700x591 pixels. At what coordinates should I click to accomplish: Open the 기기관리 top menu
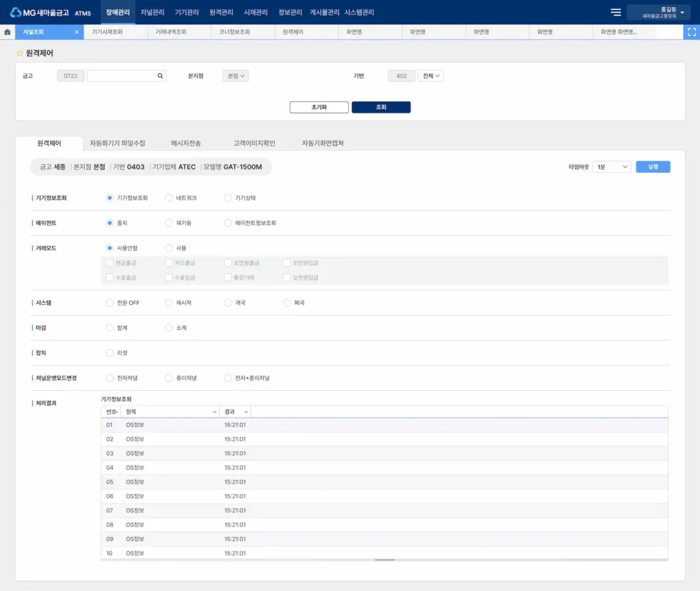[187, 12]
